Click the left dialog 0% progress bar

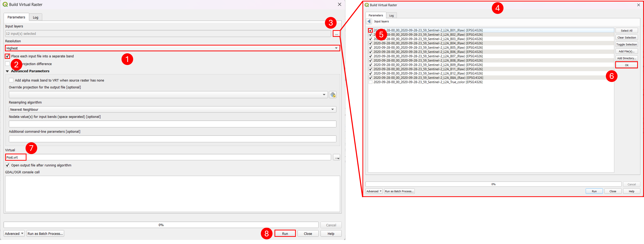161,225
